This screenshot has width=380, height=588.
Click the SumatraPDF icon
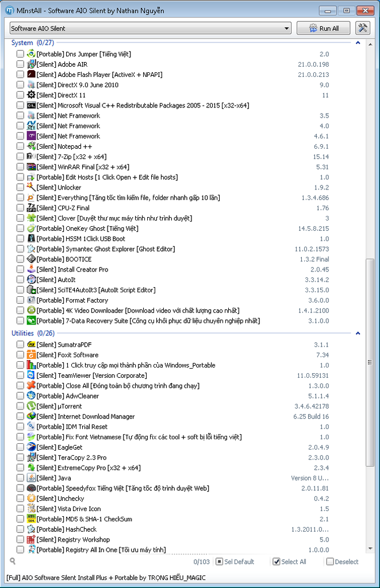click(31, 345)
